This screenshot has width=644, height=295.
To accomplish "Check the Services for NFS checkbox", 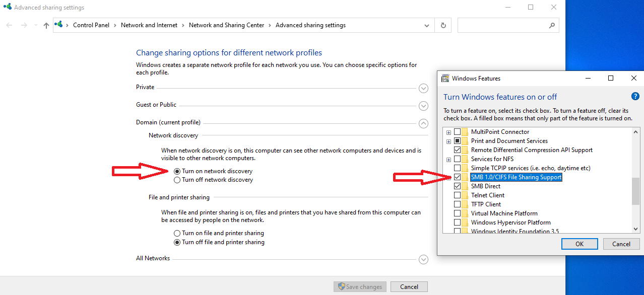I will [x=457, y=159].
